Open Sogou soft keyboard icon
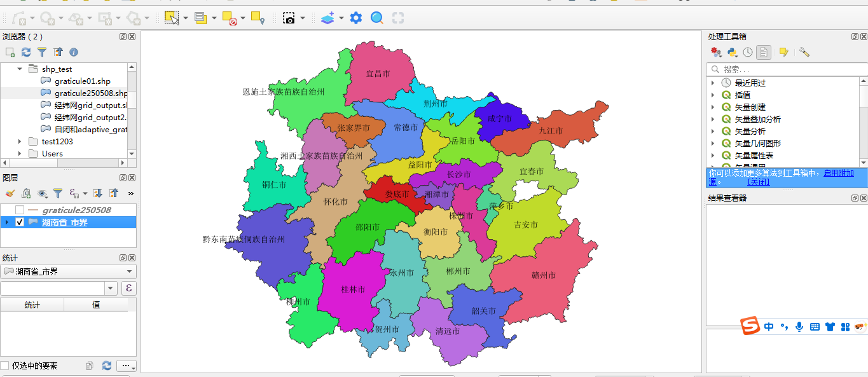The height and width of the screenshot is (377, 868). coord(815,327)
